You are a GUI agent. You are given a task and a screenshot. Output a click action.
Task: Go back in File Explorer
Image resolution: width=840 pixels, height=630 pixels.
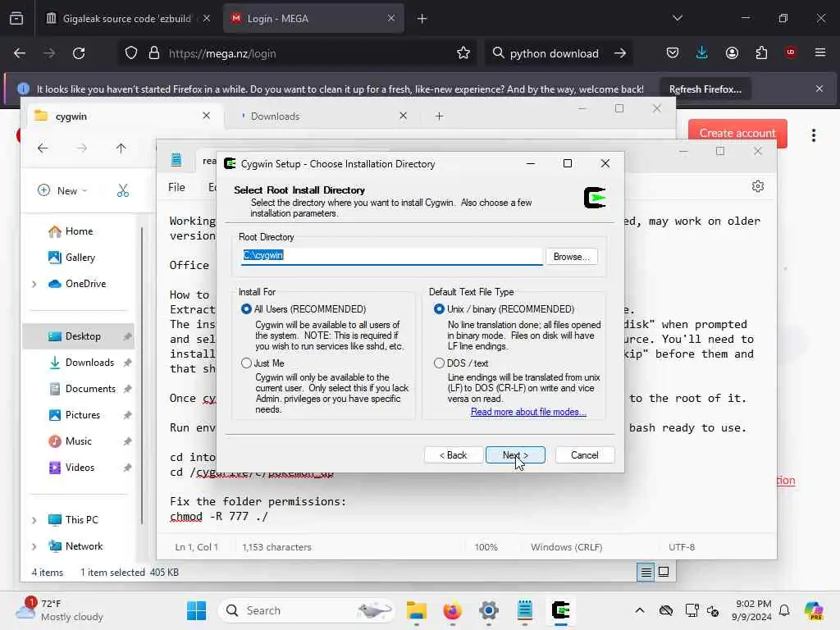pos(43,148)
